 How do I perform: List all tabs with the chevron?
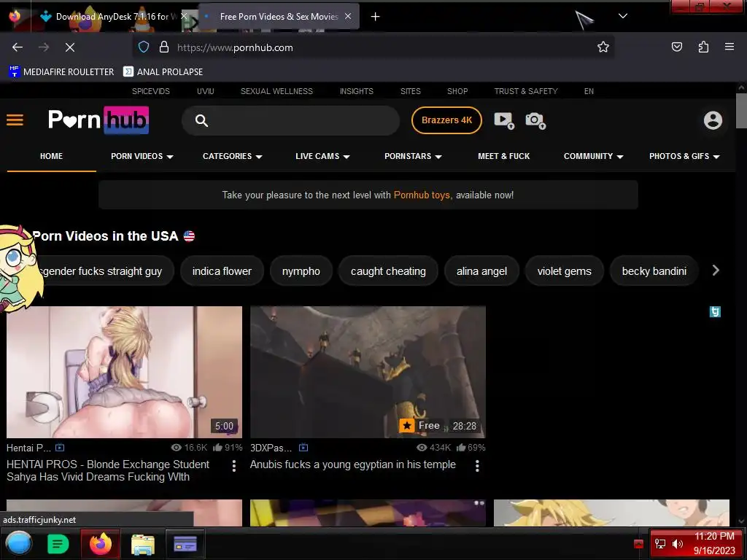coord(622,16)
